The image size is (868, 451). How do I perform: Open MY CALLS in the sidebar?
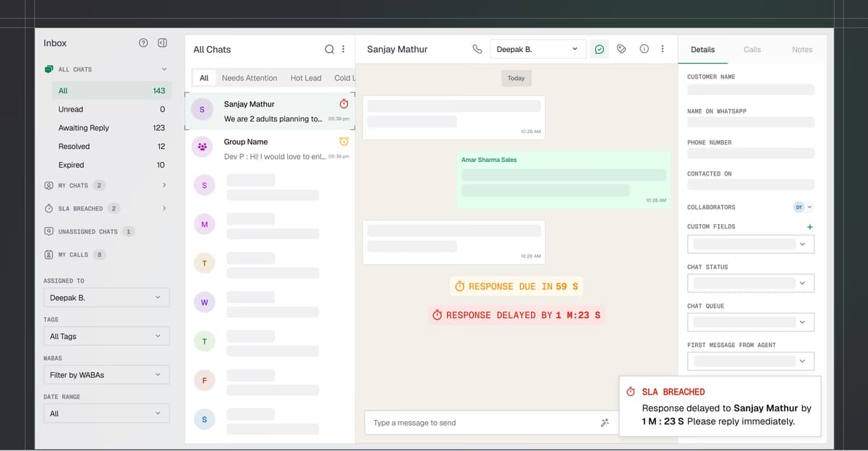(73, 255)
